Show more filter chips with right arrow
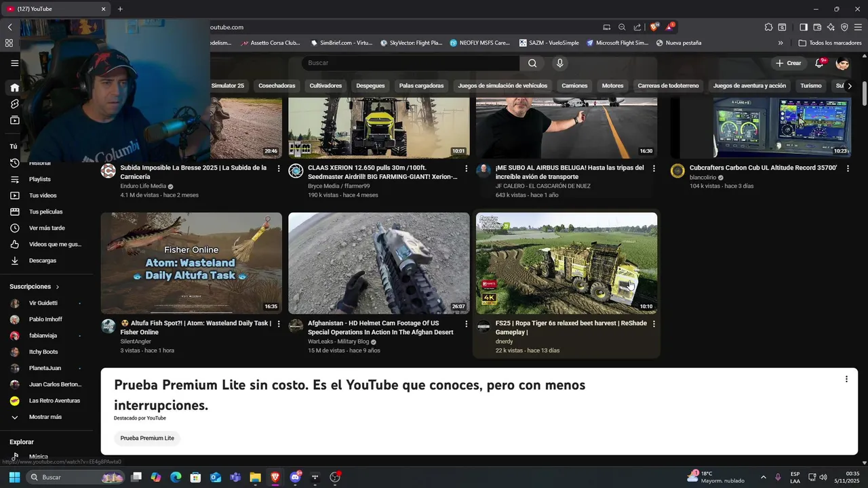 (x=850, y=86)
